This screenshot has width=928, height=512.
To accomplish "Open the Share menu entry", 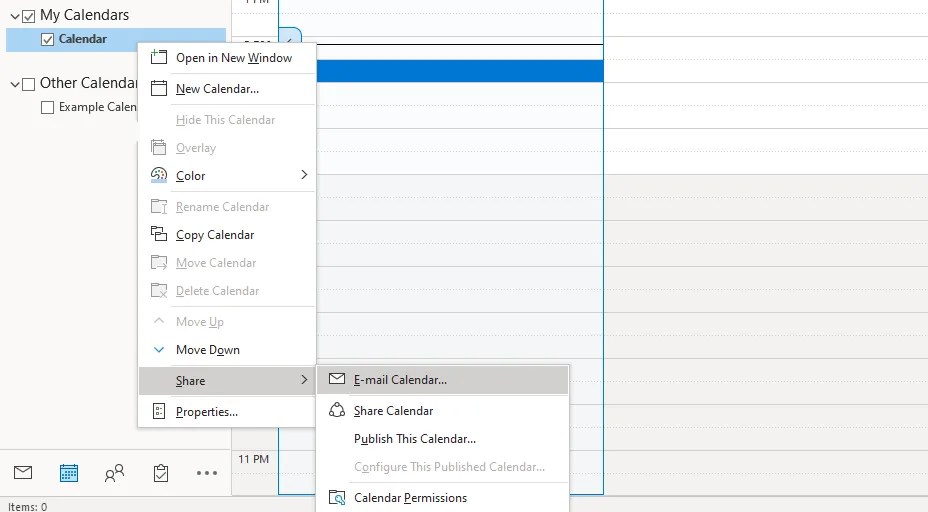I will click(227, 380).
